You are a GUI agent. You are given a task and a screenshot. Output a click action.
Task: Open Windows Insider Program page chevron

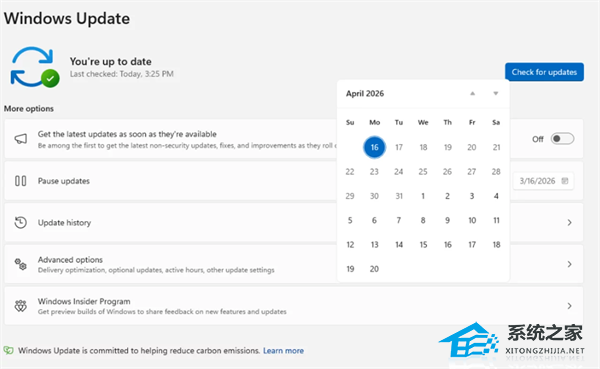[x=569, y=306]
